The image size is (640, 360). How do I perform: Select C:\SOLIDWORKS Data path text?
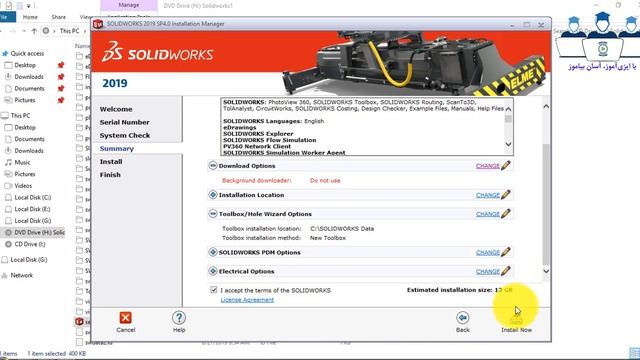pos(342,229)
